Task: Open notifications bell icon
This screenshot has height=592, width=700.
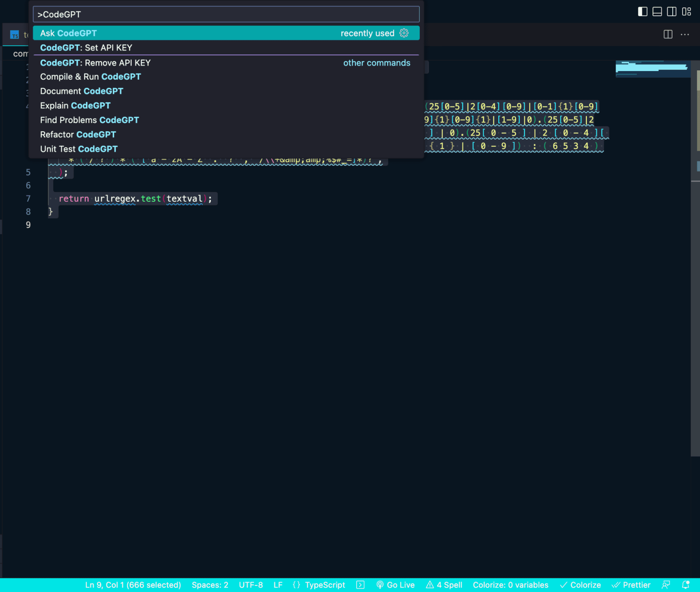Action: click(686, 585)
